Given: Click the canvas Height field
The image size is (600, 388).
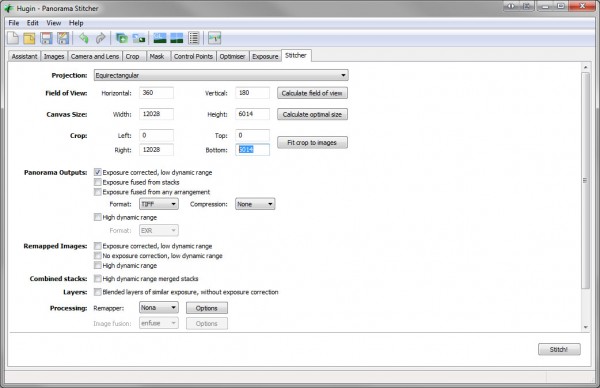Looking at the screenshot, I should [x=252, y=114].
